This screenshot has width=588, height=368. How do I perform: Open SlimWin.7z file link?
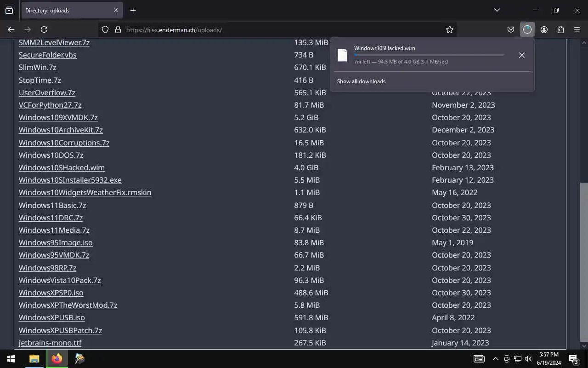(38, 67)
